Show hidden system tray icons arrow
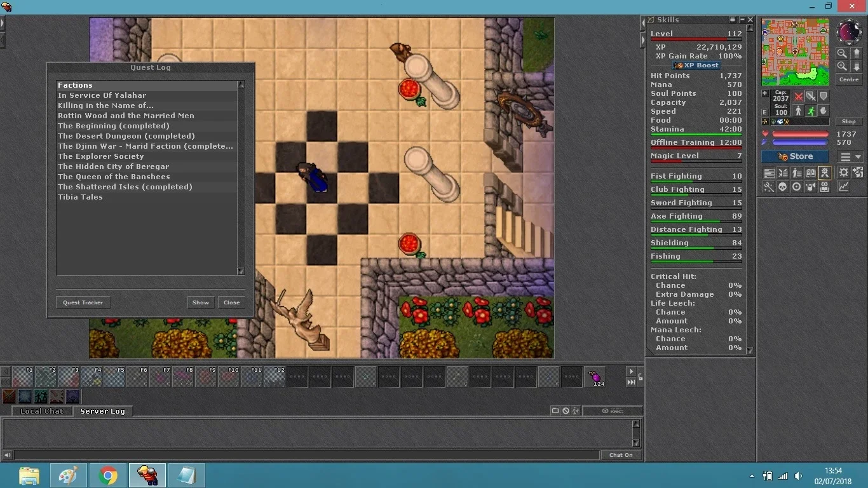Image resolution: width=868 pixels, height=488 pixels. (752, 476)
